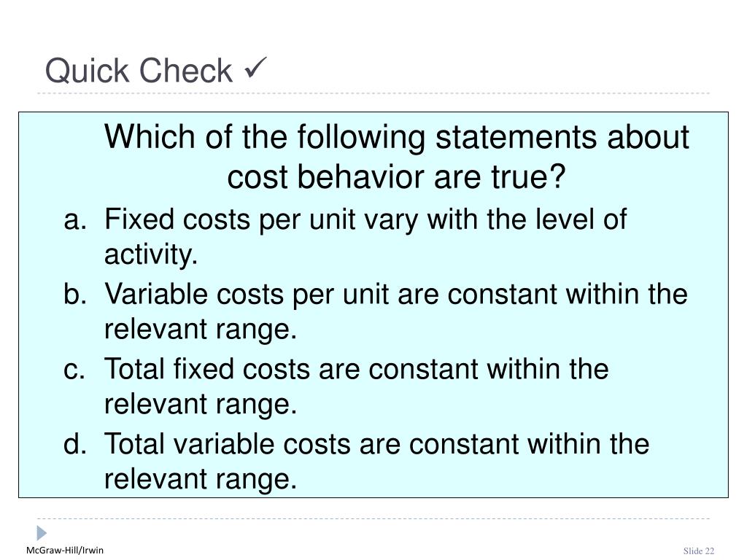This screenshot has width=747, height=560.
Task: Click the blue play triangle icon
Action: coord(42,533)
